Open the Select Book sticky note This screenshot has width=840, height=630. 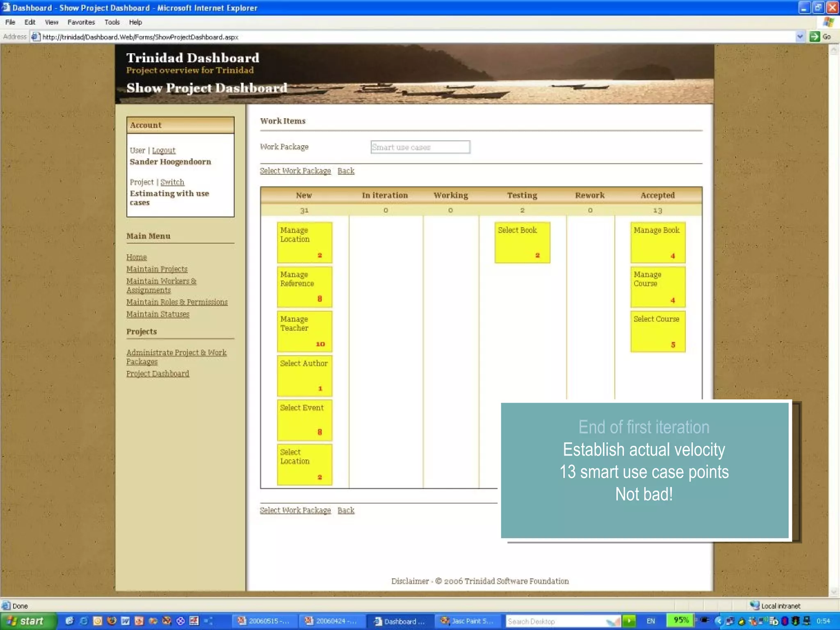[522, 242]
